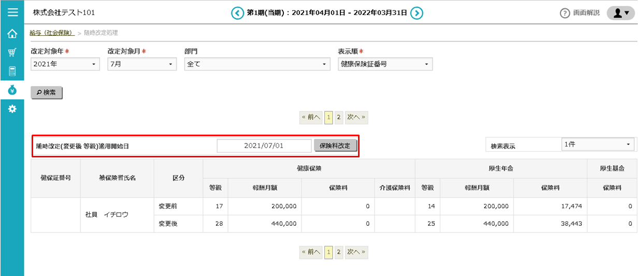Open settings gear in sidebar
The width and height of the screenshot is (644, 276).
pyautogui.click(x=12, y=109)
